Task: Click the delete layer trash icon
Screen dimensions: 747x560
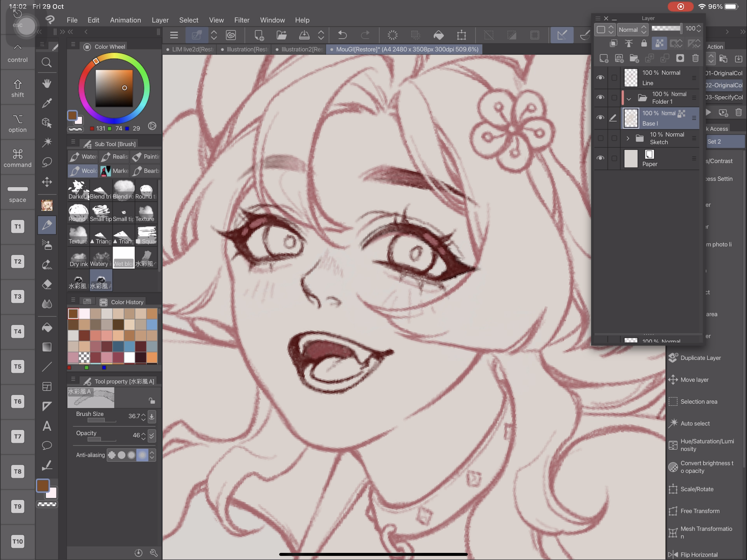Action: pos(695,59)
